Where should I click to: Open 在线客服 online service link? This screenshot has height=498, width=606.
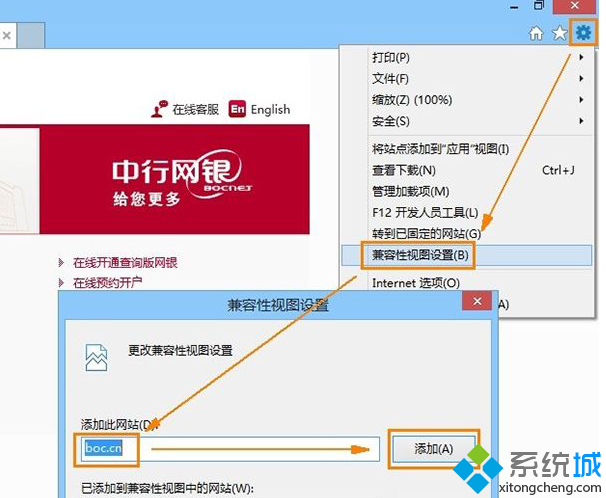coord(195,109)
